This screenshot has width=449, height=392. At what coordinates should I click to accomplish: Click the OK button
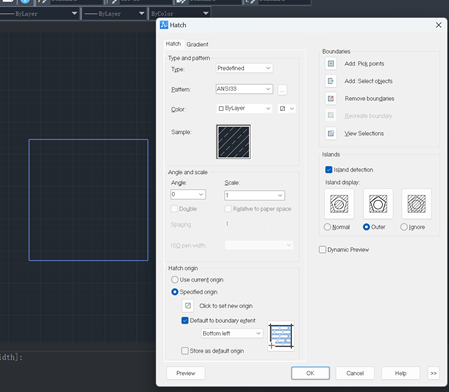pyautogui.click(x=310, y=373)
